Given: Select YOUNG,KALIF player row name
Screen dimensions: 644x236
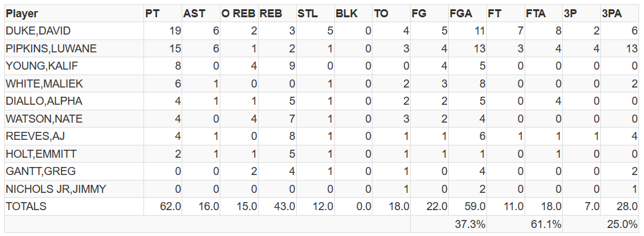Looking at the screenshot, I should (x=41, y=66).
